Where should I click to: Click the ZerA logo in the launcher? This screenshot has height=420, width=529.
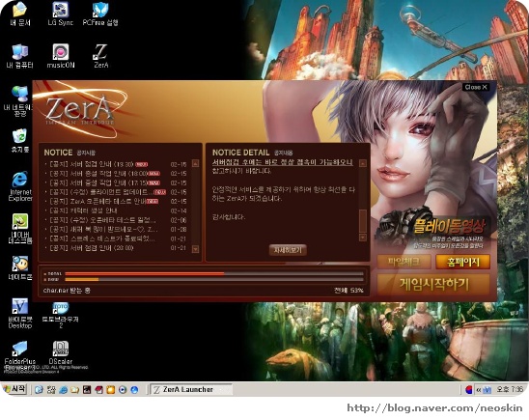(79, 110)
